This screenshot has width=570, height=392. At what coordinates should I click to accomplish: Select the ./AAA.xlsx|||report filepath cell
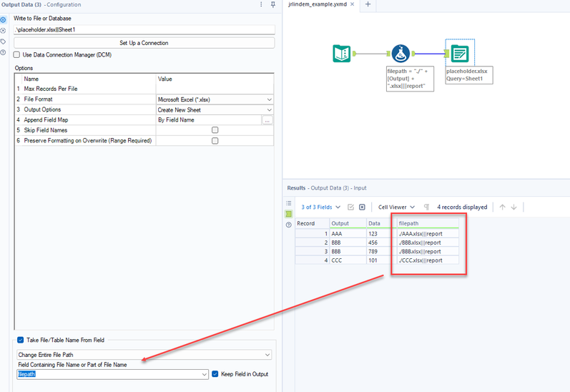click(x=428, y=234)
